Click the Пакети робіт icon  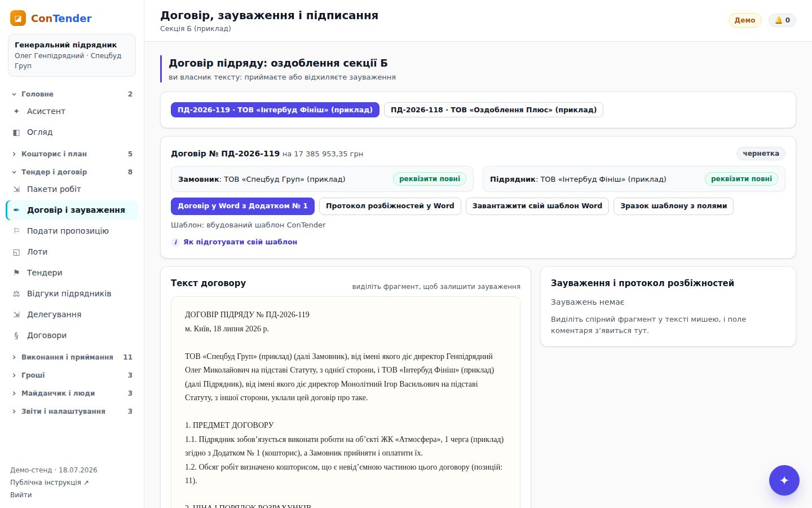(16, 189)
